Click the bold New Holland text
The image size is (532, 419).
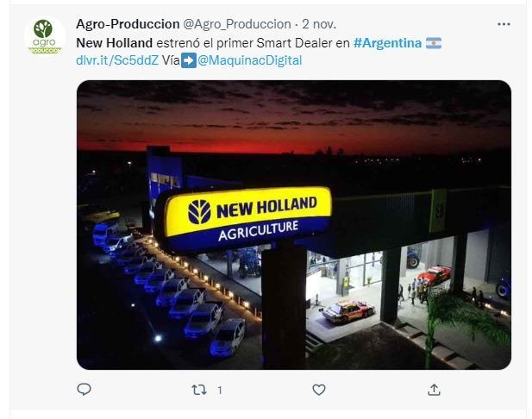coord(115,43)
